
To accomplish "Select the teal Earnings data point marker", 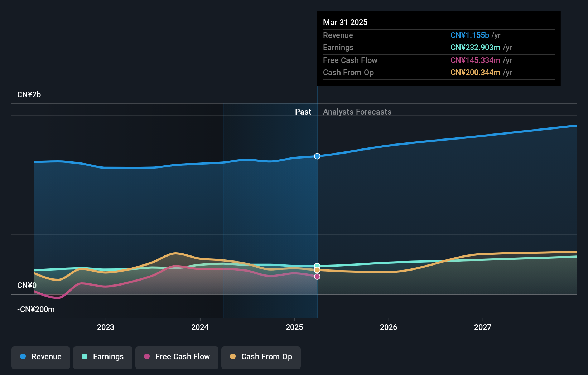I will coord(317,266).
